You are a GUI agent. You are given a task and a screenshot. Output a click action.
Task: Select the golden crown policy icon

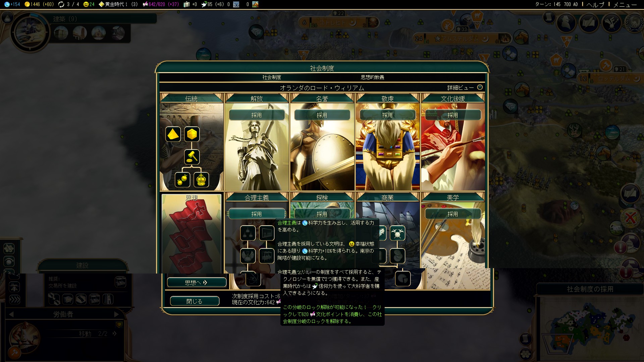(x=201, y=180)
